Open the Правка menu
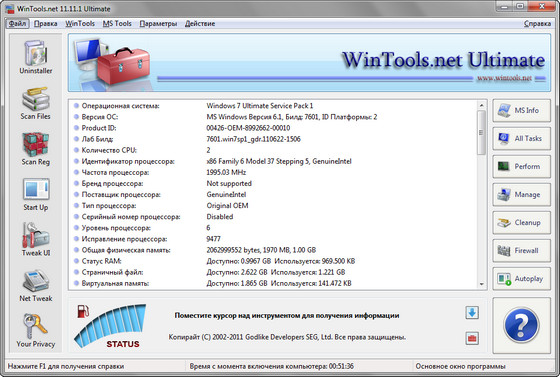560x377 pixels. (45, 24)
